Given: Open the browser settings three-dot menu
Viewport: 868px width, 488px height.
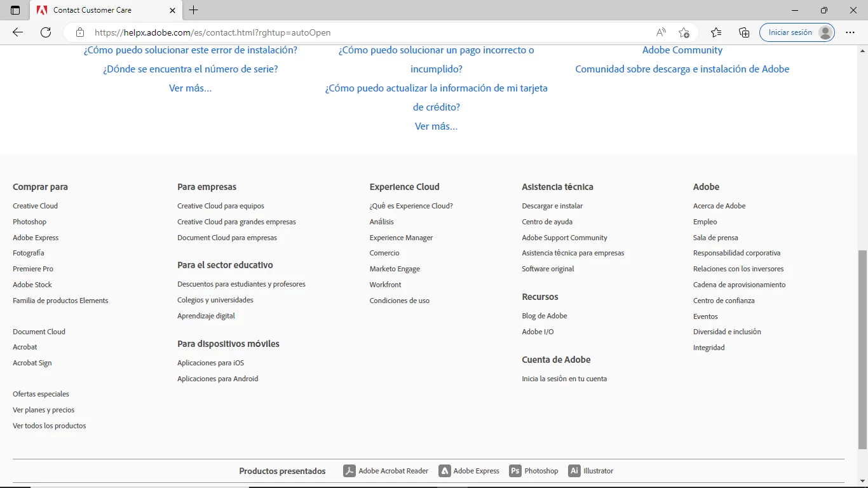Looking at the screenshot, I should (x=850, y=32).
